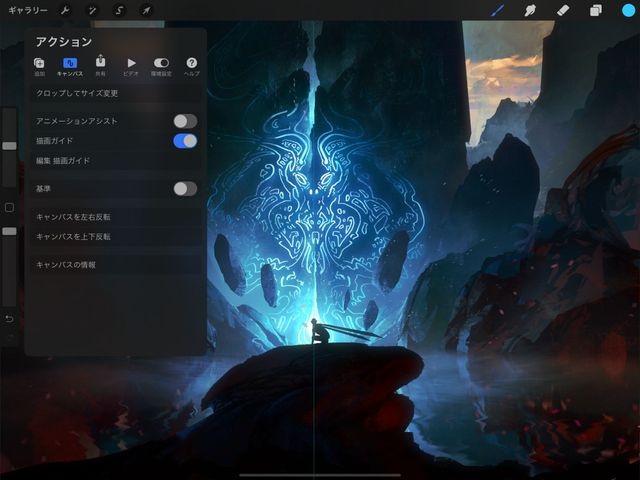Turn off the 描画ガイド switch
The width and height of the screenshot is (640, 480).
coord(185,141)
